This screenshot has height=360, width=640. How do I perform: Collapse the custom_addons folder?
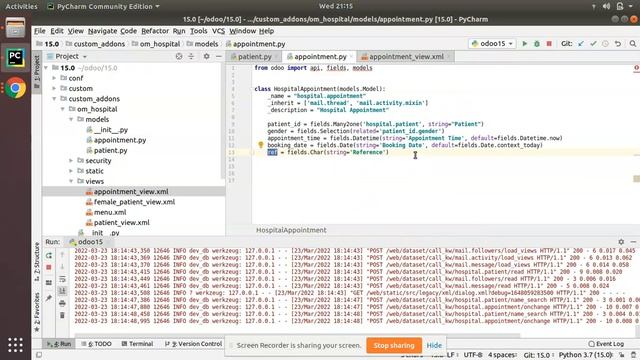pyautogui.click(x=54, y=99)
